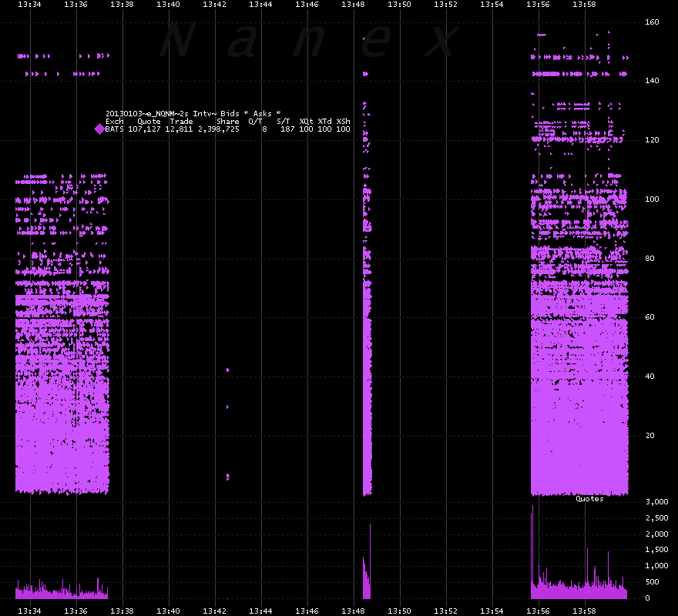Click the 3,000 quotes axis label

656,502
